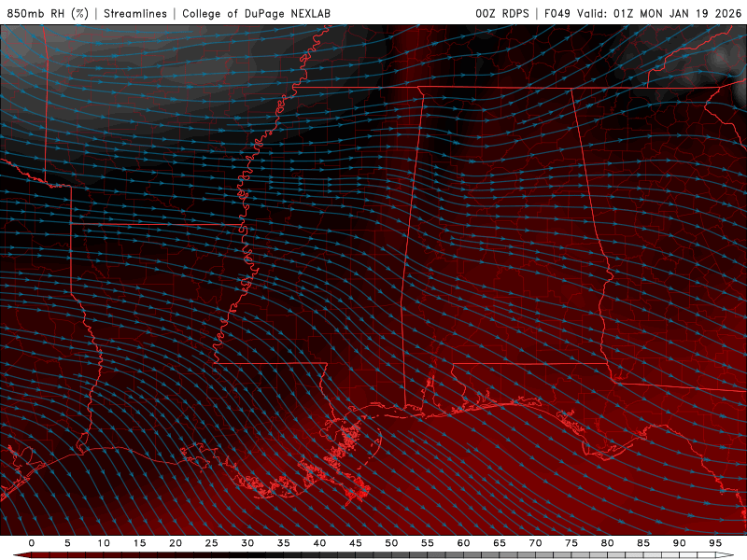This screenshot has width=747, height=560.
Task: Click "College of DuPage NEXLAB" header text
Action: coord(256,13)
